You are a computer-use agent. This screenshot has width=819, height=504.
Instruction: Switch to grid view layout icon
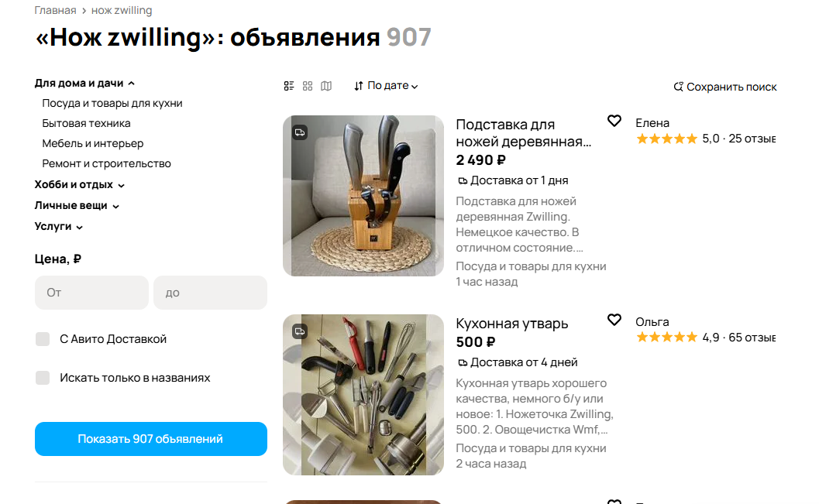308,86
